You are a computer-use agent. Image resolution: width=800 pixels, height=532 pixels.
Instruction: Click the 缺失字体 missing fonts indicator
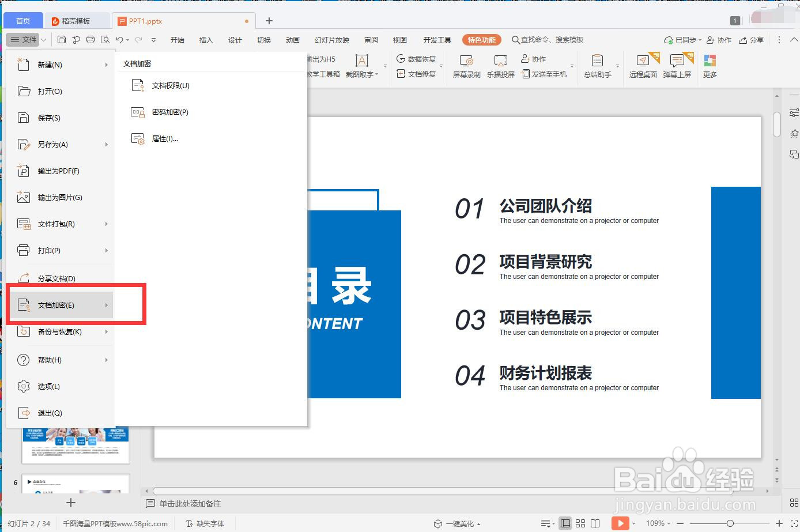pos(205,523)
